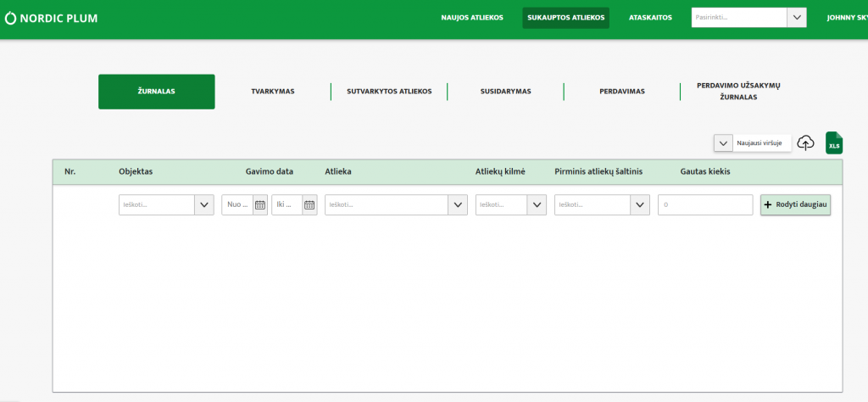
Task: Export to Excel with XLS icon
Action: pyautogui.click(x=834, y=143)
